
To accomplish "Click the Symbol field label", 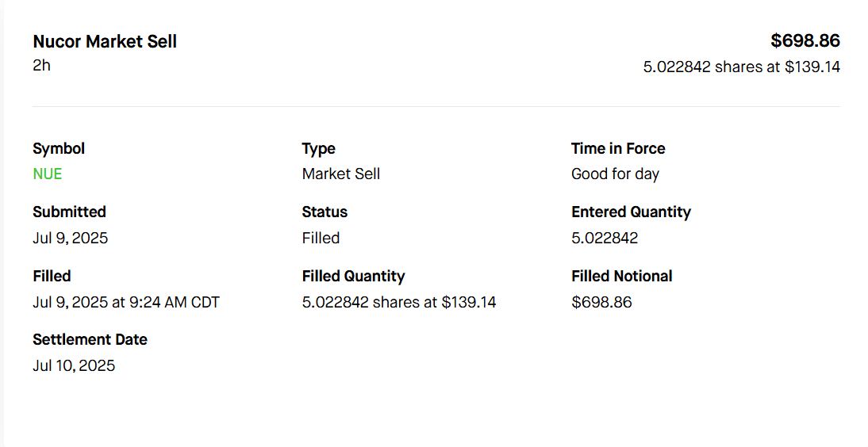I will (x=59, y=148).
